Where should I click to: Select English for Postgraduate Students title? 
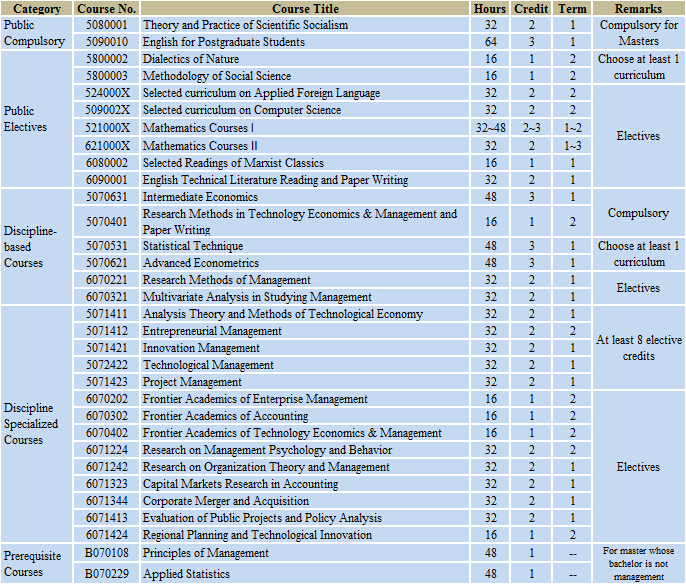click(224, 42)
